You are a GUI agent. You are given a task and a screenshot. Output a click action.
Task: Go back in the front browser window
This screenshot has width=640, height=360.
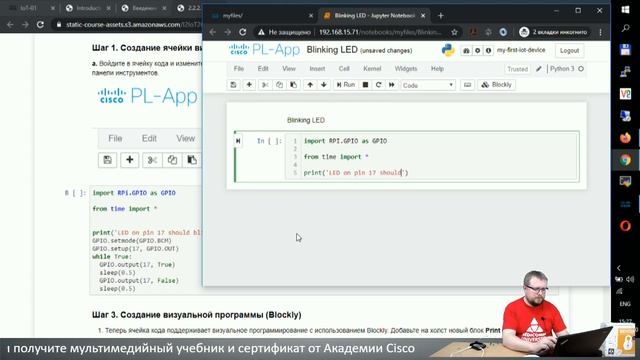pos(213,32)
